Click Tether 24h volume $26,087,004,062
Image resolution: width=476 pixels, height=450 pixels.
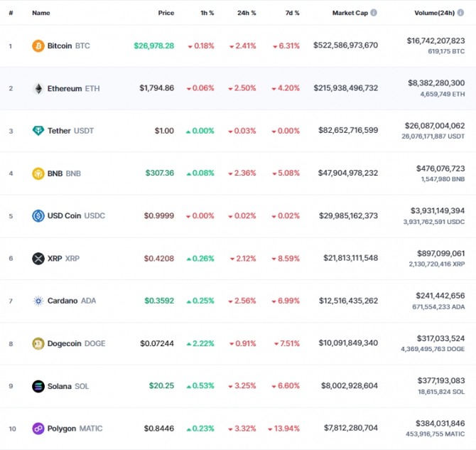435,126
